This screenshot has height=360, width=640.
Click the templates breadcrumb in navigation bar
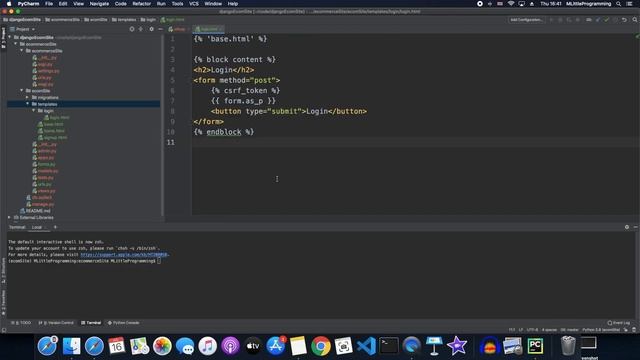tap(124, 20)
